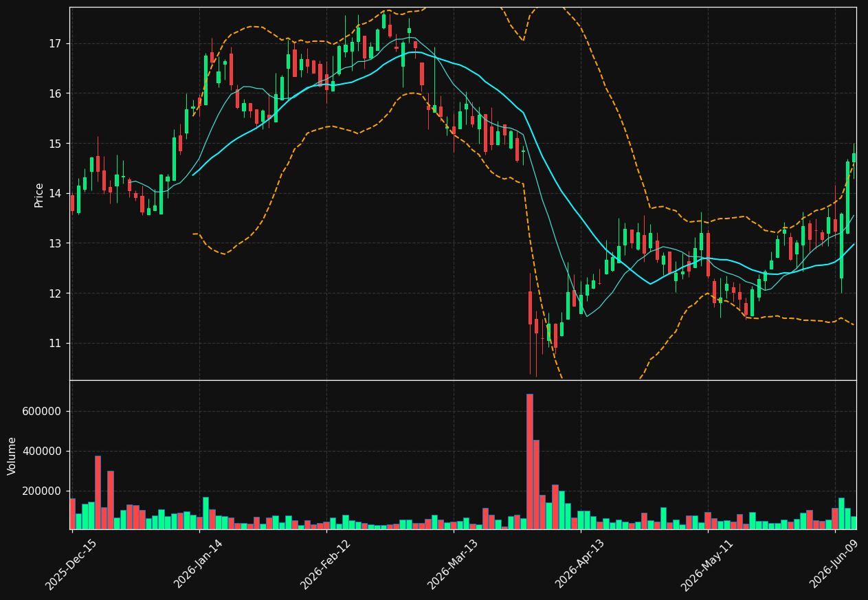Click the price tick label 17

[55, 44]
